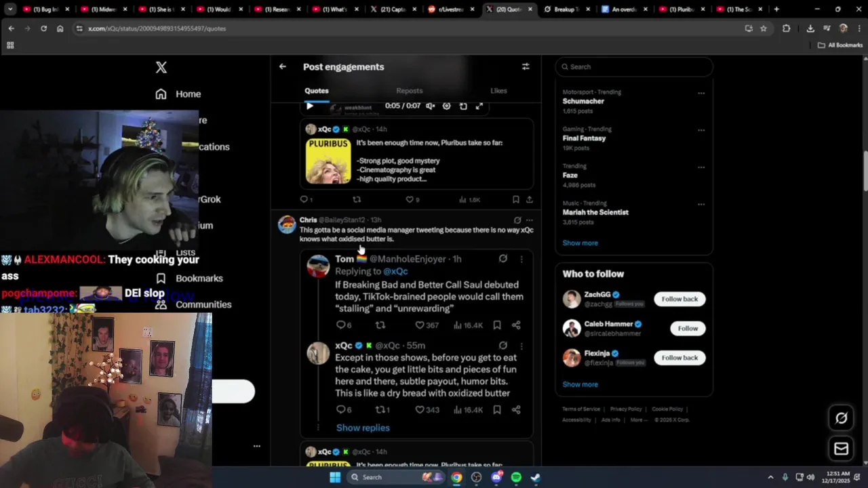The width and height of the screenshot is (868, 488).
Task: Click Show replies link
Action: 363,428
